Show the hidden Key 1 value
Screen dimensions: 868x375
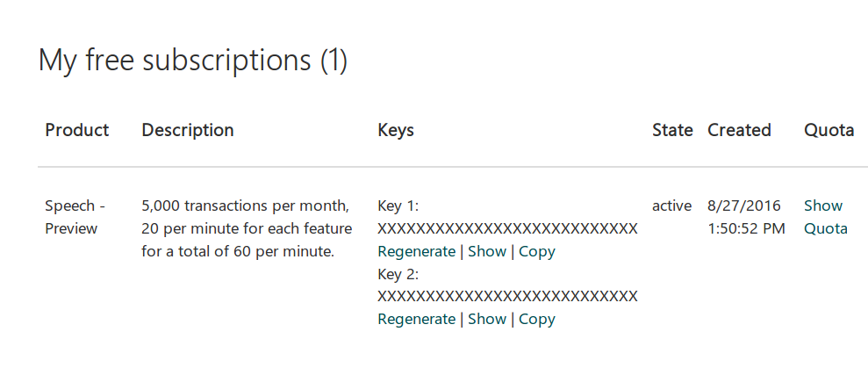pos(487,251)
